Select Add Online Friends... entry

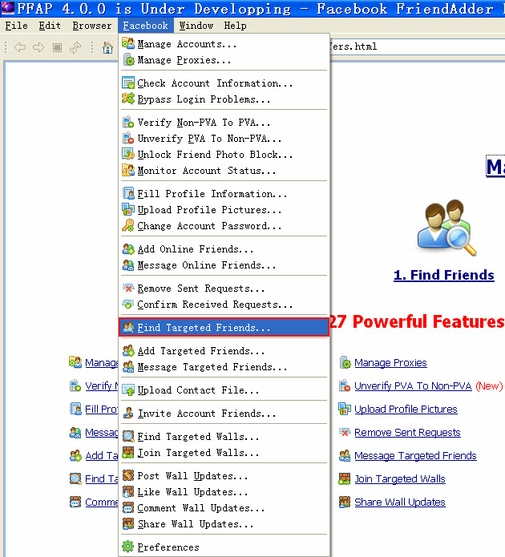click(224, 249)
